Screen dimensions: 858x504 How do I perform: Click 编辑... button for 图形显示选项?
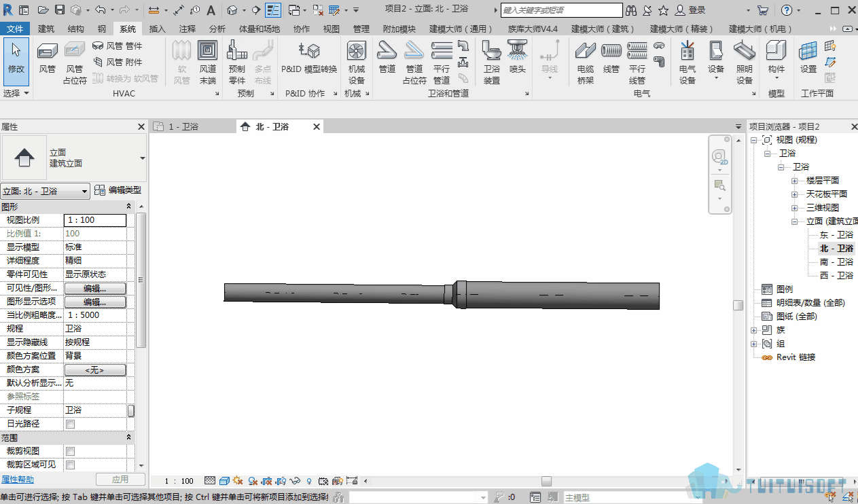[x=95, y=302]
